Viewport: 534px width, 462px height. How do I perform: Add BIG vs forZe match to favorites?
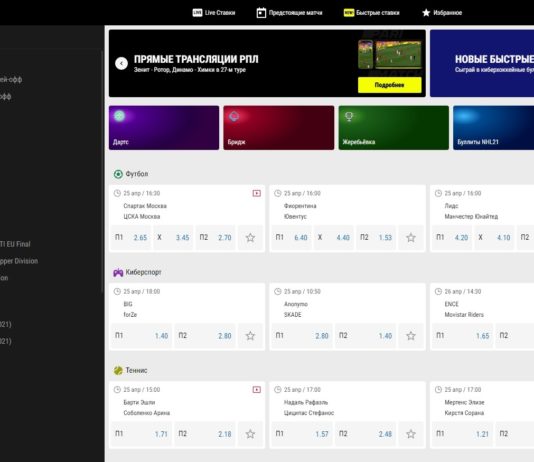250,336
